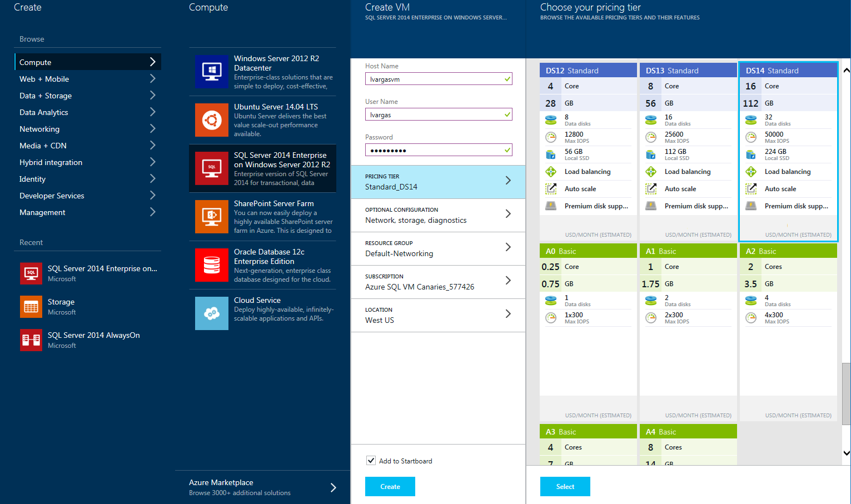Image resolution: width=851 pixels, height=504 pixels.
Task: Toggle the Add to Startboard checkbox
Action: (371, 461)
